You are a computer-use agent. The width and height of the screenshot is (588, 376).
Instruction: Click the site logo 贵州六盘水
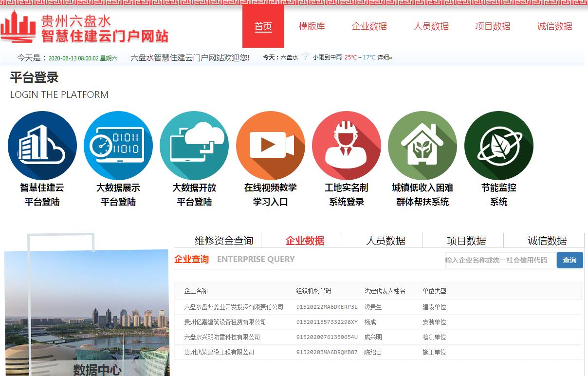(x=85, y=27)
